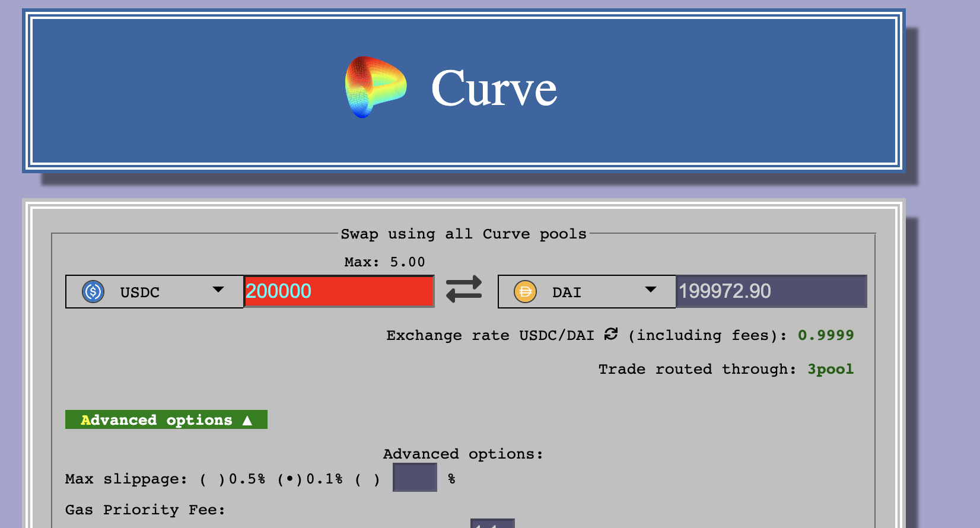
Task: Click the Curve rainbow logo
Action: click(376, 87)
